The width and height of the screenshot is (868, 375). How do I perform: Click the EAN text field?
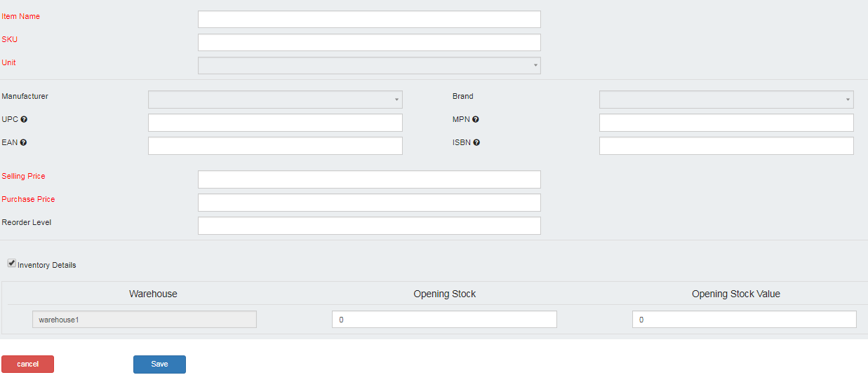pos(275,146)
